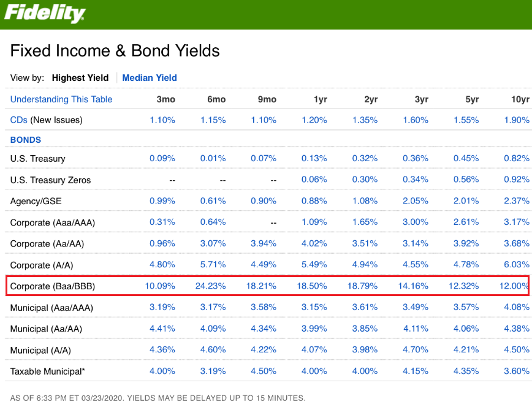Viewport: 532px width, 407px height.
Task: Open Corporate (Aa/AA) 6mo yield 3.07%
Action: pos(213,244)
